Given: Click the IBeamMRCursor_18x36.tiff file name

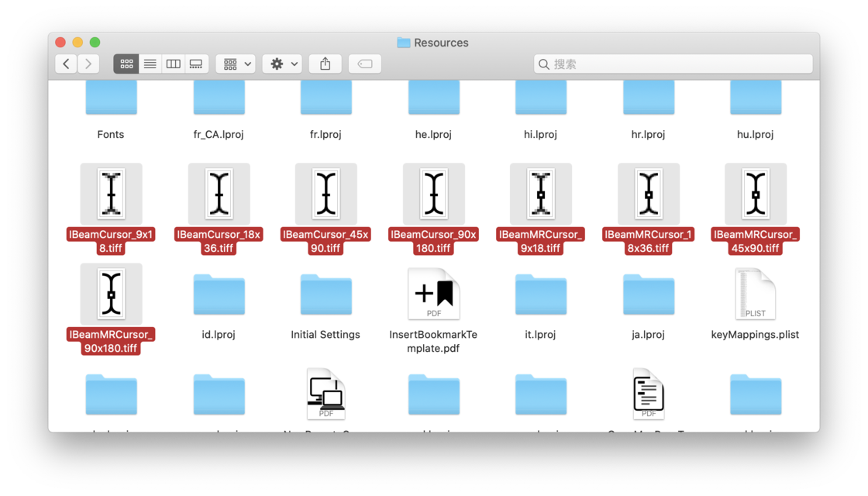Looking at the screenshot, I should click(648, 241).
